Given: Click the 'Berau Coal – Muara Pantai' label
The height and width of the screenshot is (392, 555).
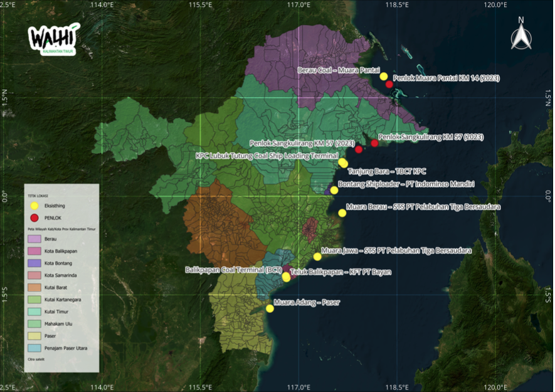Looking at the screenshot, I should point(339,70).
